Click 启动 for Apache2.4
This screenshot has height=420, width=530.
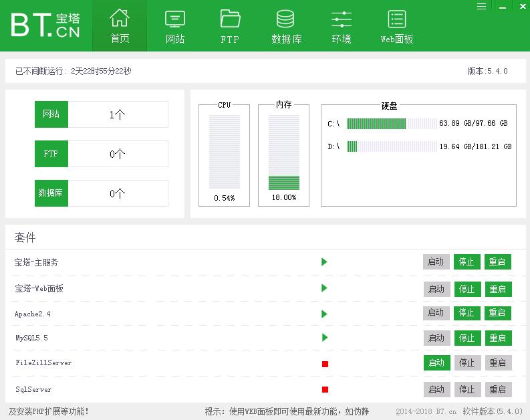[x=436, y=313]
